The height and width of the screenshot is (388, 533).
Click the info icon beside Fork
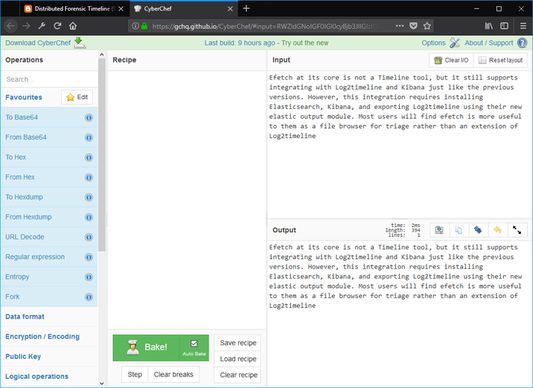tap(89, 297)
